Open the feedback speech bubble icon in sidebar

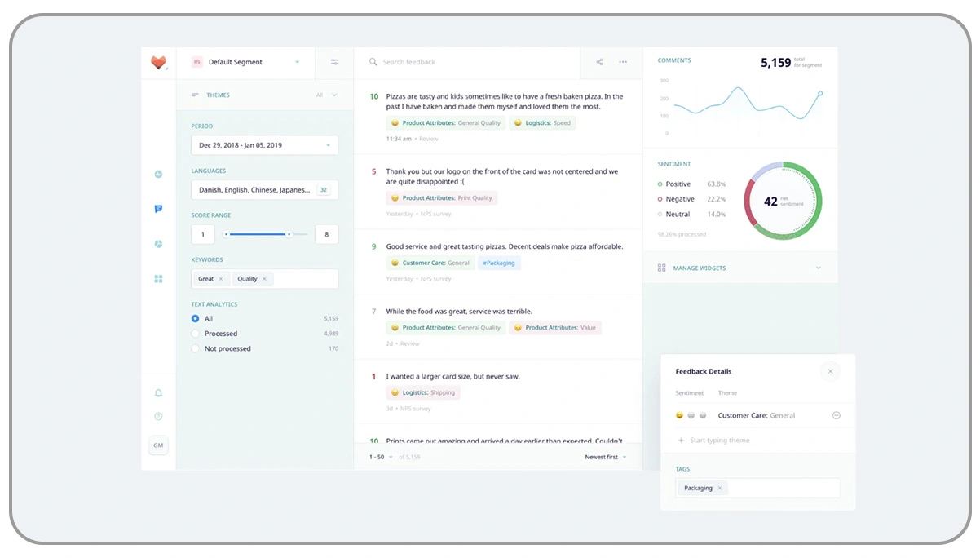159,208
